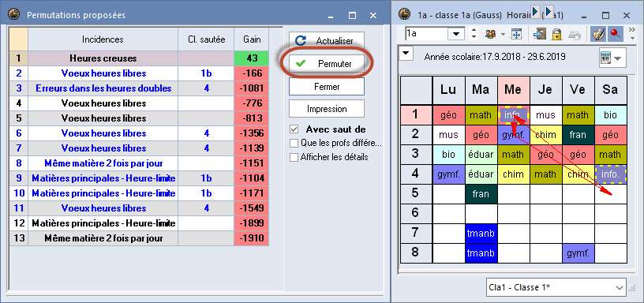
Task: Select 'tmanb' lesson in period 7
Action: point(481,233)
